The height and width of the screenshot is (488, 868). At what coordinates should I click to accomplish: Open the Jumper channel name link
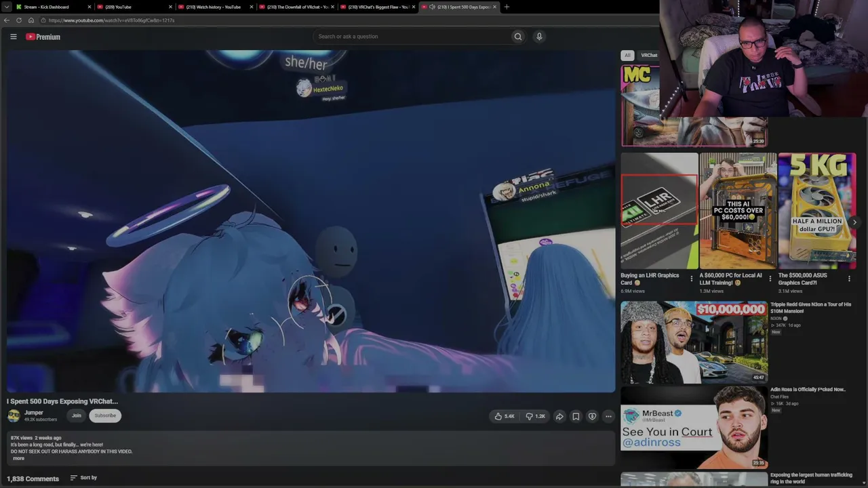click(x=34, y=413)
